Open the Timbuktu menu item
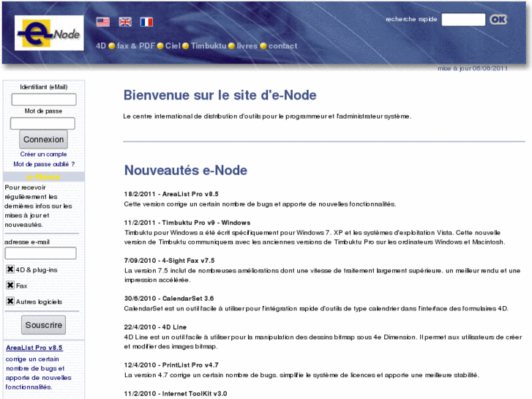 click(209, 46)
